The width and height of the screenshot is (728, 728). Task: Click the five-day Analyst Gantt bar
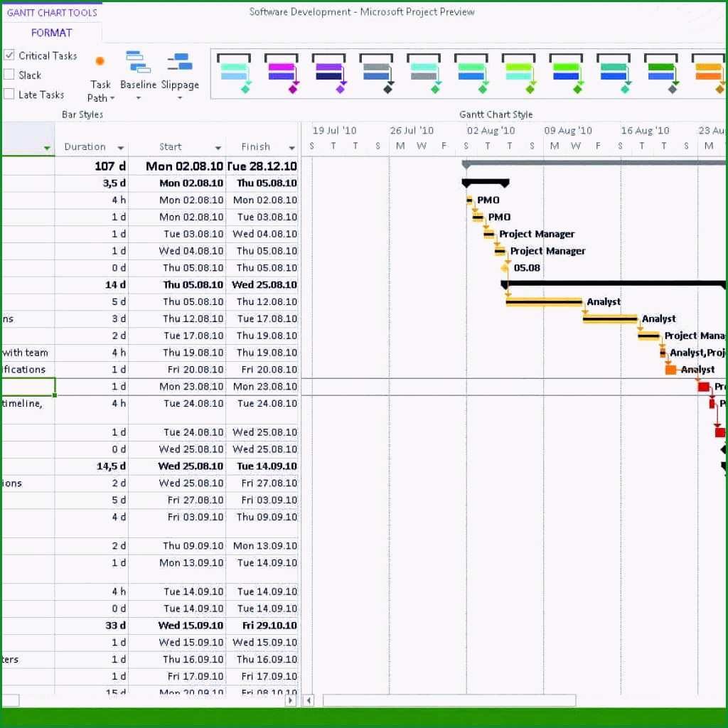point(544,301)
